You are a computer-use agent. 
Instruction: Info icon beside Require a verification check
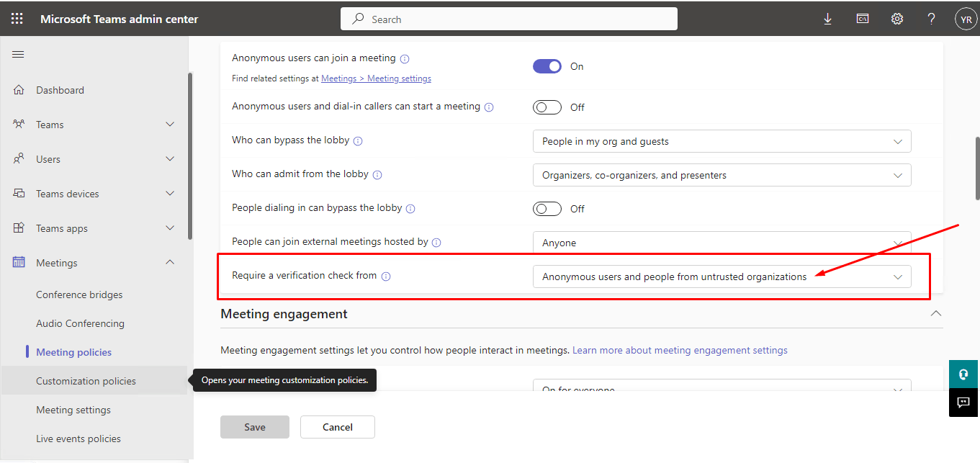[x=386, y=277]
